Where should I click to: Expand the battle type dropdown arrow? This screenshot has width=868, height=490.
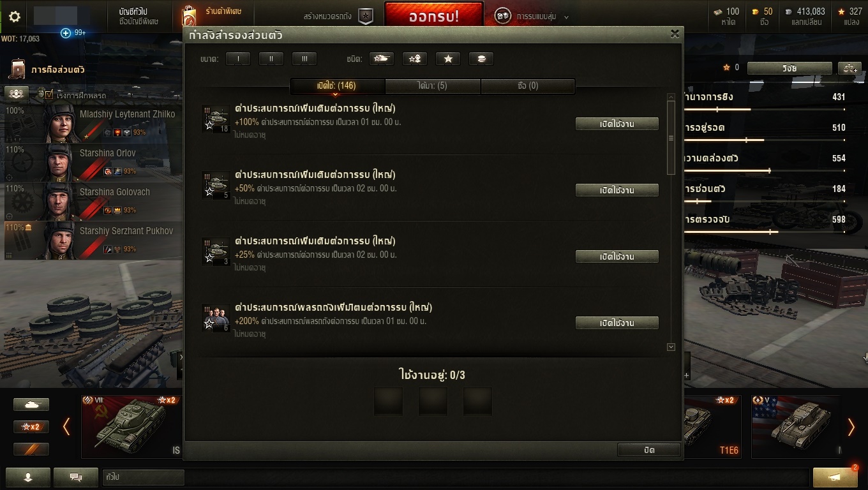[x=566, y=17]
